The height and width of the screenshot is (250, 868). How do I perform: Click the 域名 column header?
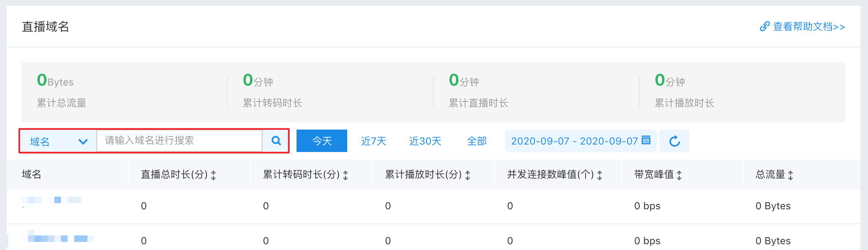pyautogui.click(x=32, y=174)
